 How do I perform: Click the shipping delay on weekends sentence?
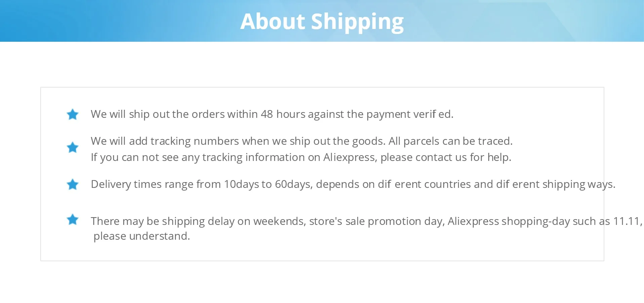(366, 222)
